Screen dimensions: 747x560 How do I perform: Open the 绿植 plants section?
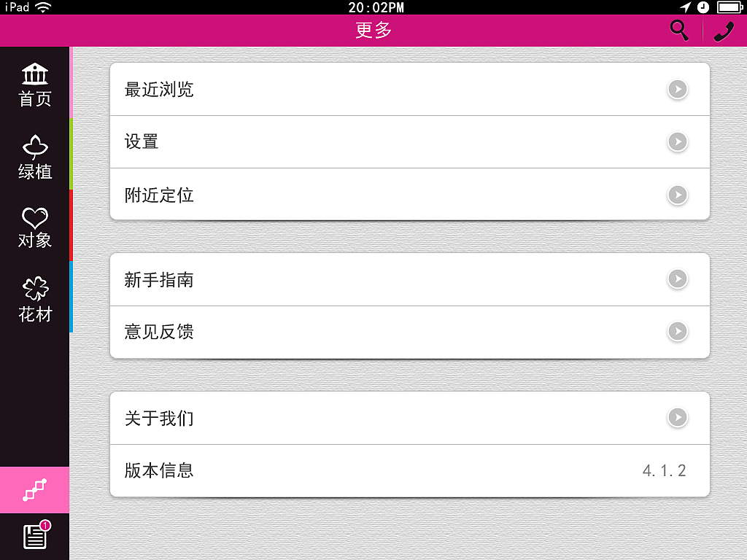[x=35, y=157]
